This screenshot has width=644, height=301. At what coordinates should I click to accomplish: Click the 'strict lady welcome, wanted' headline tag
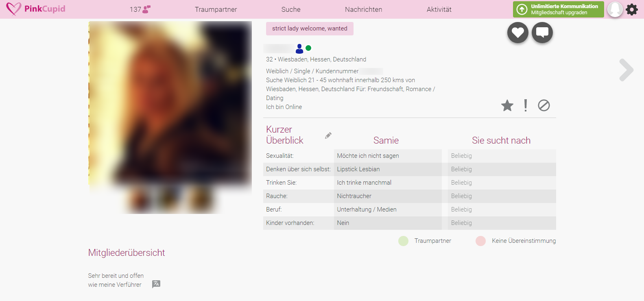[x=310, y=28]
